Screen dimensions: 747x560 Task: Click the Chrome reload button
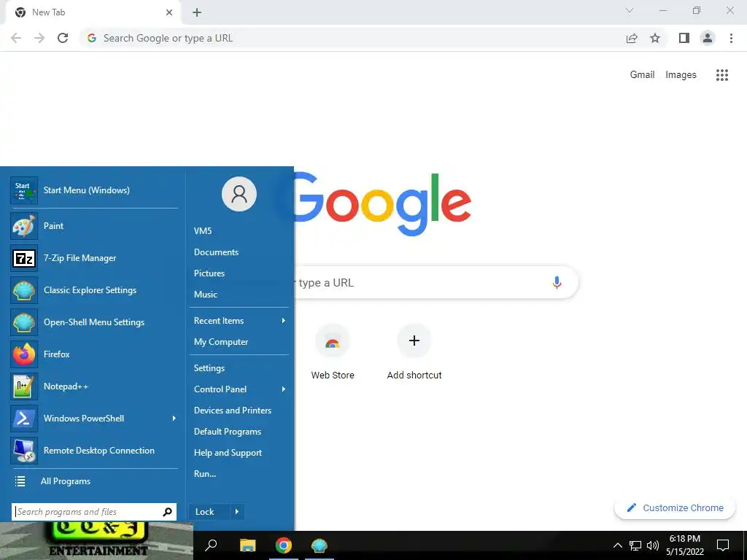click(x=63, y=38)
